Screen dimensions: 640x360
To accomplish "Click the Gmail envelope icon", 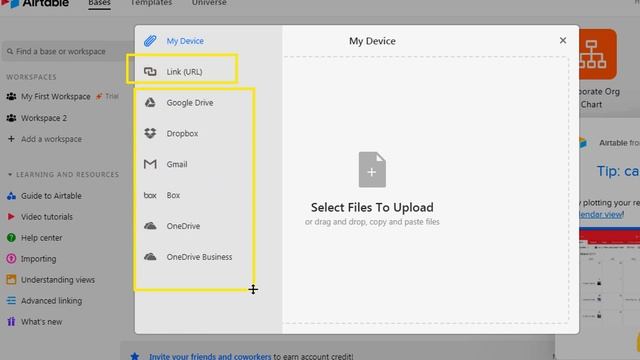I will (x=150, y=164).
